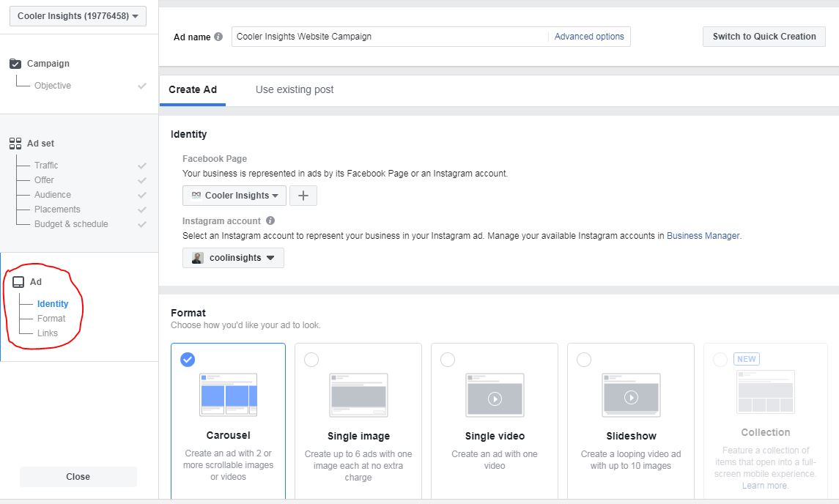This screenshot has width=839, height=504.
Task: Click the Campaign section heading
Action: click(x=48, y=64)
